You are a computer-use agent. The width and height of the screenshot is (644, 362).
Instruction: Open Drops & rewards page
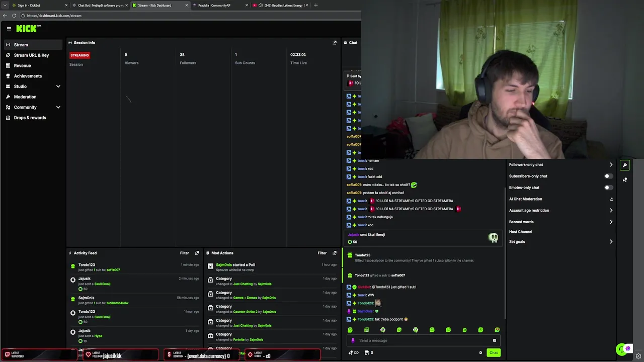coord(33,118)
